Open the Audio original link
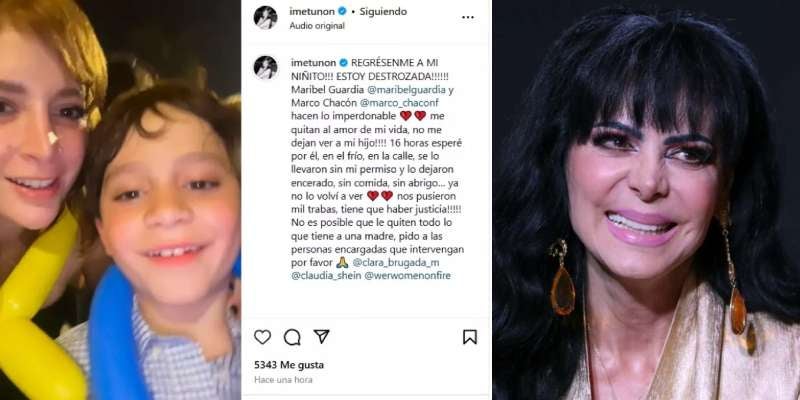The width and height of the screenshot is (800, 400). 317,26
